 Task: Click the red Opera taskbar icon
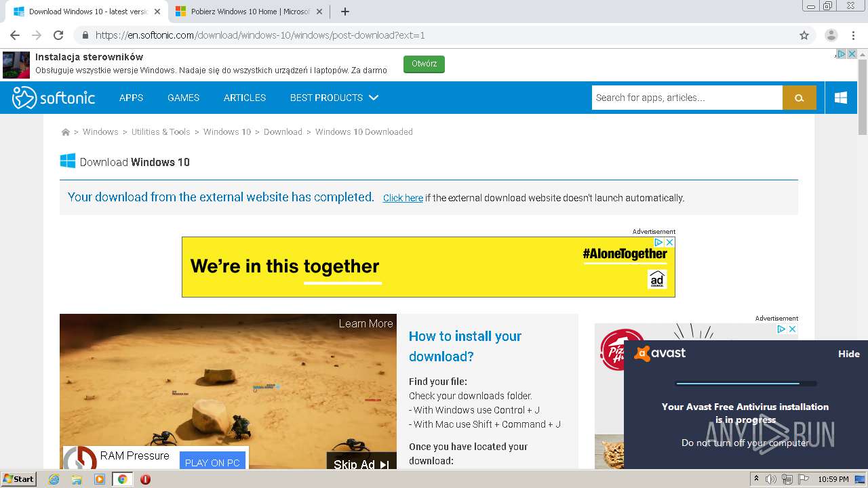click(x=145, y=479)
